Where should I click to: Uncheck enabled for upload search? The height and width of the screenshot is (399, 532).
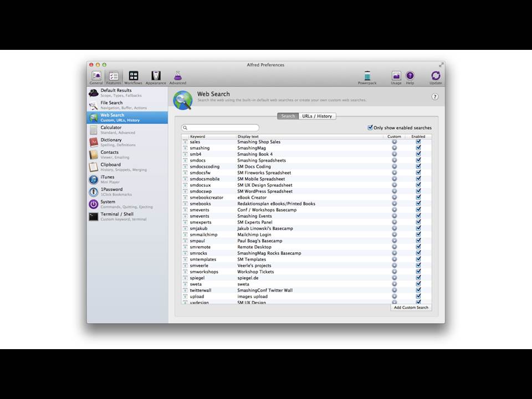coord(418,296)
